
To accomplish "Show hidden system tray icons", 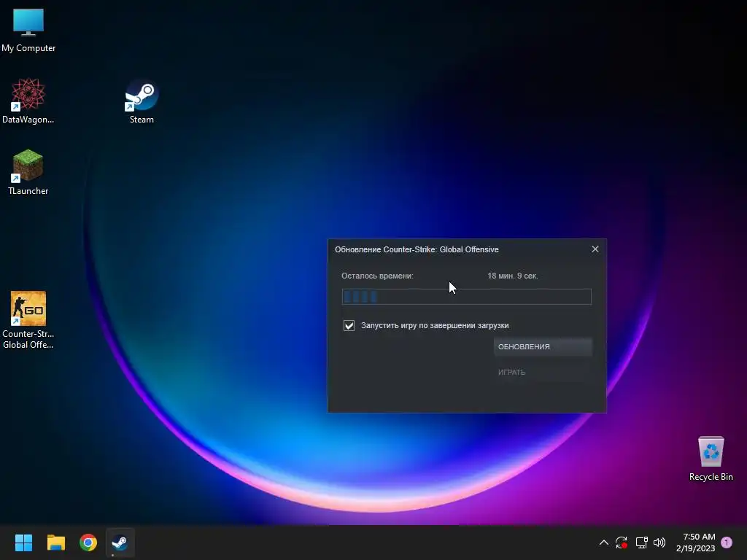I will [603, 542].
